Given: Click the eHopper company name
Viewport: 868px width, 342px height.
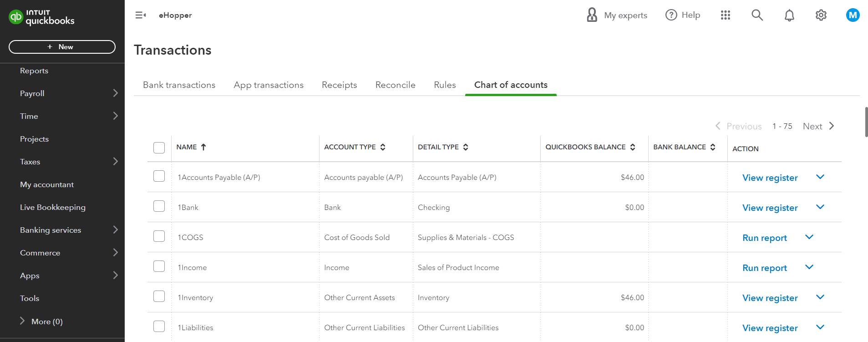Looking at the screenshot, I should coord(175,15).
